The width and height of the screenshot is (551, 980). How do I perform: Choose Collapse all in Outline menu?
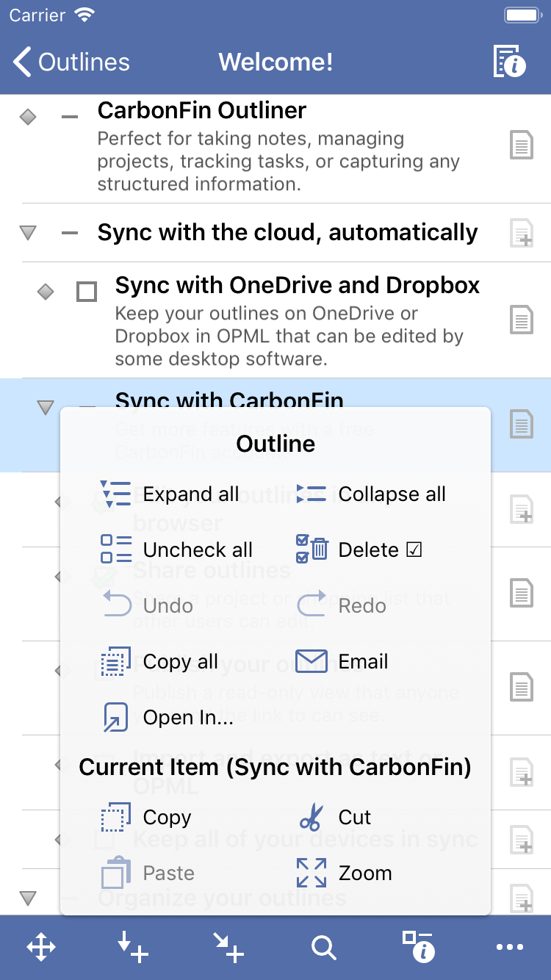371,494
